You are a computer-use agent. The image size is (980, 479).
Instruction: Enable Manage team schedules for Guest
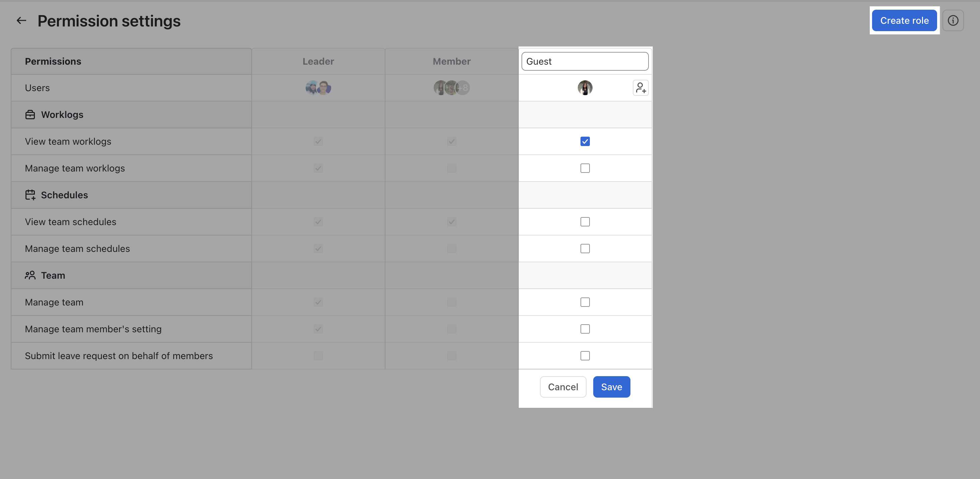585,249
